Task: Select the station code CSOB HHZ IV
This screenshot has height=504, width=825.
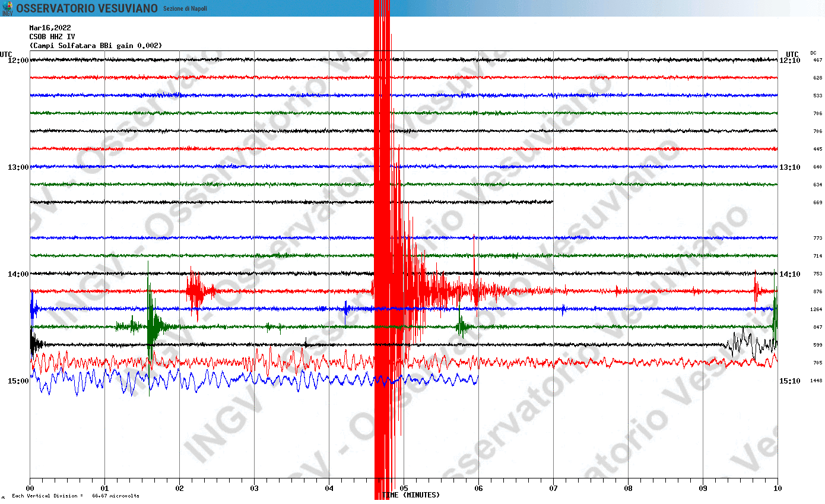Action: click(52, 36)
